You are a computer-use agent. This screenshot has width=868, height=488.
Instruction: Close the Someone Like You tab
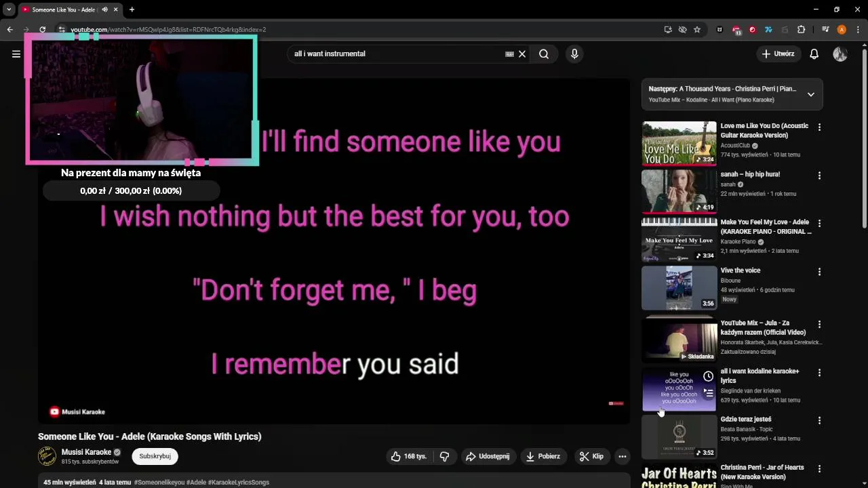point(115,9)
